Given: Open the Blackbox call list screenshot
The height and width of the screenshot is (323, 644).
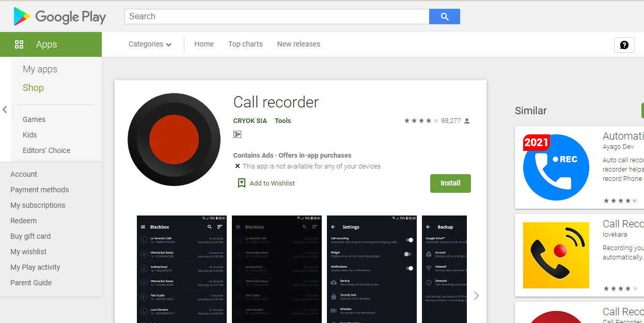Looking at the screenshot, I should [x=182, y=269].
